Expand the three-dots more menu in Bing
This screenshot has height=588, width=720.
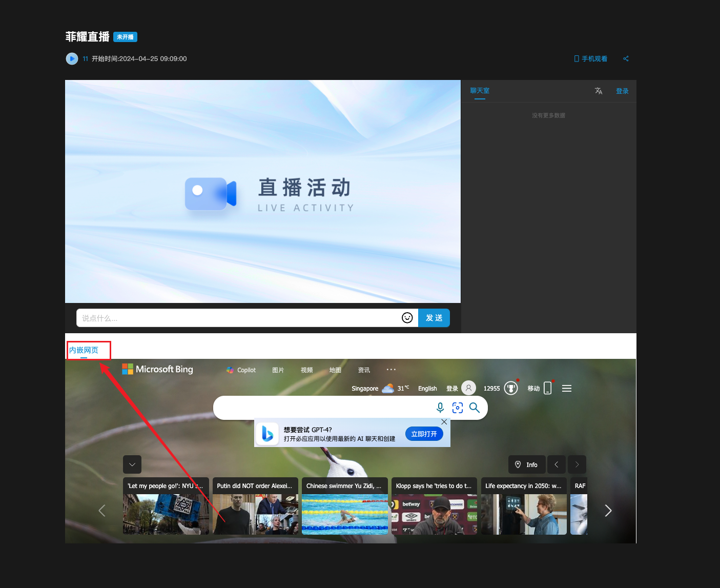coord(391,370)
